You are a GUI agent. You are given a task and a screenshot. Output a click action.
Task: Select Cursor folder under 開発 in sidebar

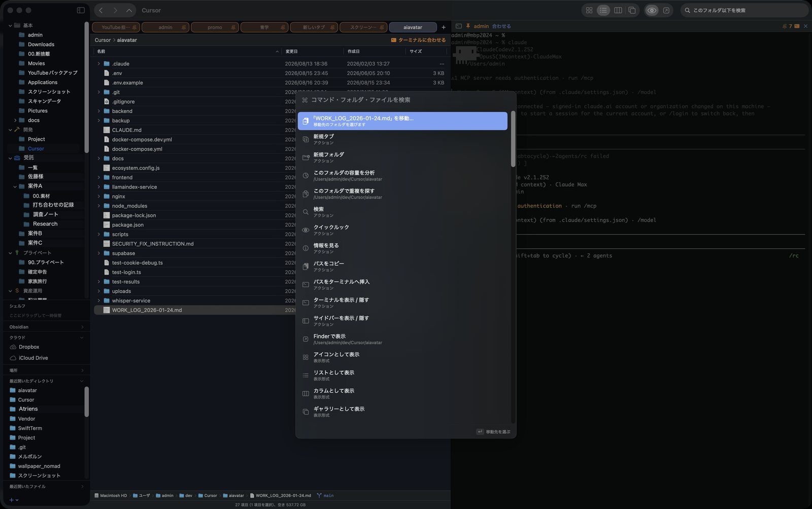[36, 149]
